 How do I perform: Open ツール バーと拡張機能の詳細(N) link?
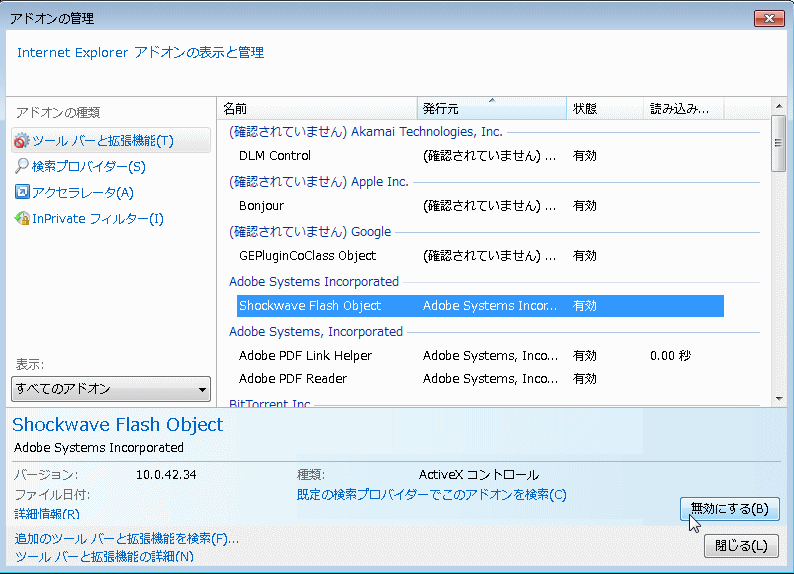pos(104,557)
